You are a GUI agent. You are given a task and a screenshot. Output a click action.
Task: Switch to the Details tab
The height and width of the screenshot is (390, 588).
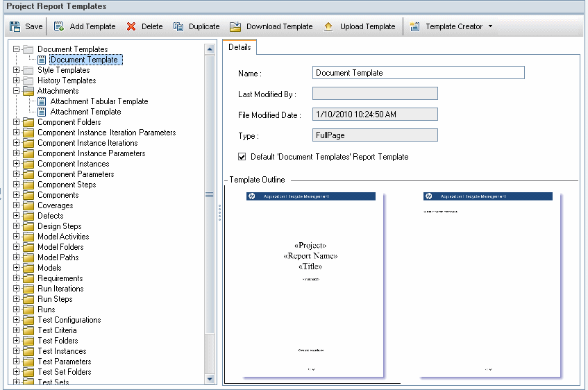tap(240, 47)
